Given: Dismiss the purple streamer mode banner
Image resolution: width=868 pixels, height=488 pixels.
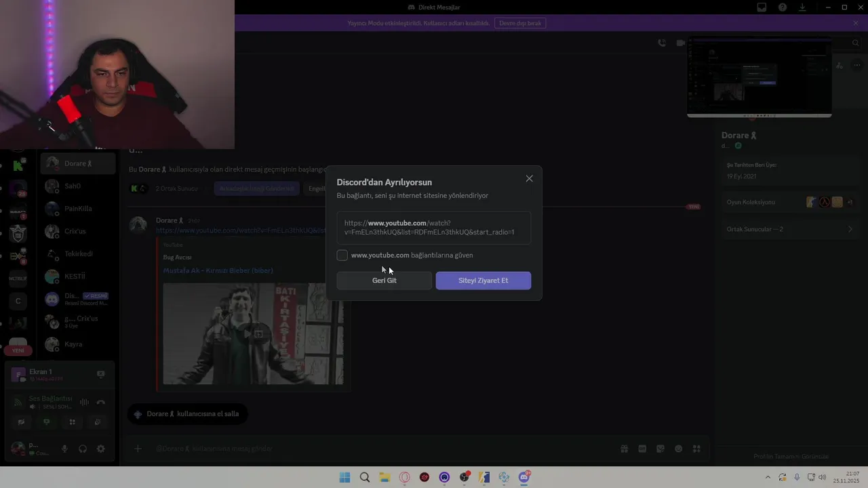Looking at the screenshot, I should coord(856,23).
